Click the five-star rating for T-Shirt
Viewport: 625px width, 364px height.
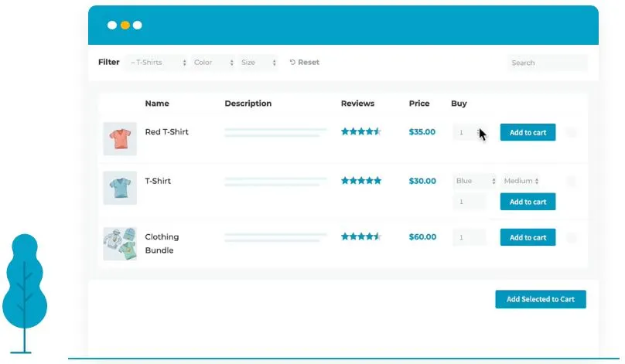tap(361, 181)
